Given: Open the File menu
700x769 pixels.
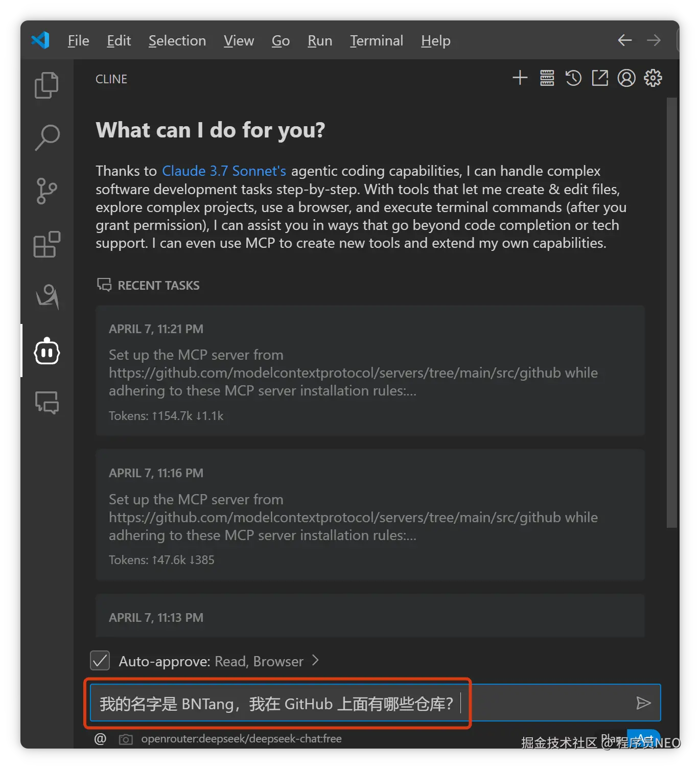Looking at the screenshot, I should pos(78,40).
